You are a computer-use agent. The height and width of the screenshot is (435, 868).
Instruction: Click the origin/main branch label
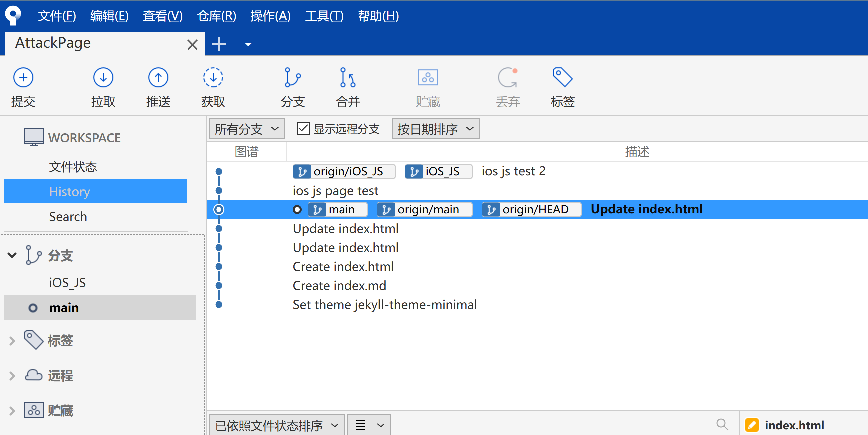(424, 209)
